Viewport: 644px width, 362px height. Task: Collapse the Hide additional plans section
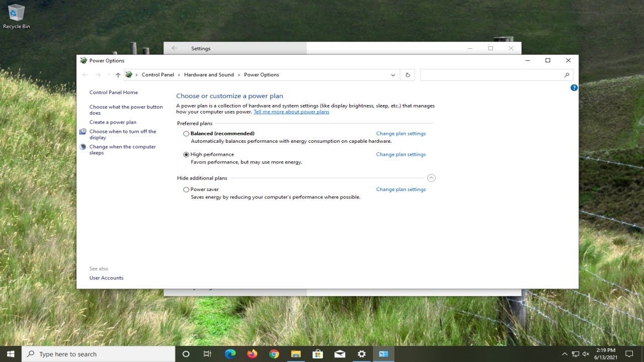pyautogui.click(x=431, y=178)
